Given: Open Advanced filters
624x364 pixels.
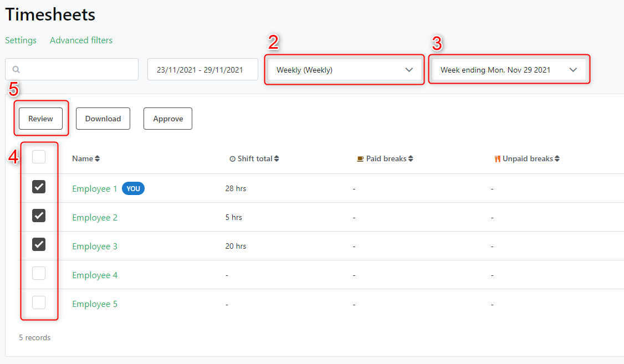Looking at the screenshot, I should [x=81, y=40].
